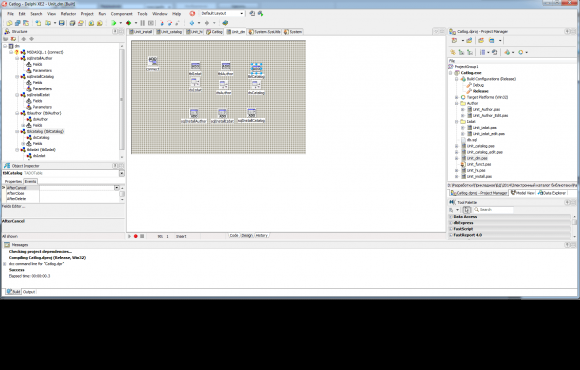Select the sqlInstallAuthor component on the designer

pyautogui.click(x=193, y=116)
